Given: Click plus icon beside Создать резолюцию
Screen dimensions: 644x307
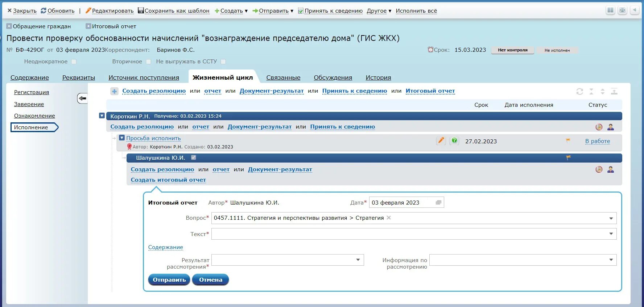Looking at the screenshot, I should click(x=114, y=91).
